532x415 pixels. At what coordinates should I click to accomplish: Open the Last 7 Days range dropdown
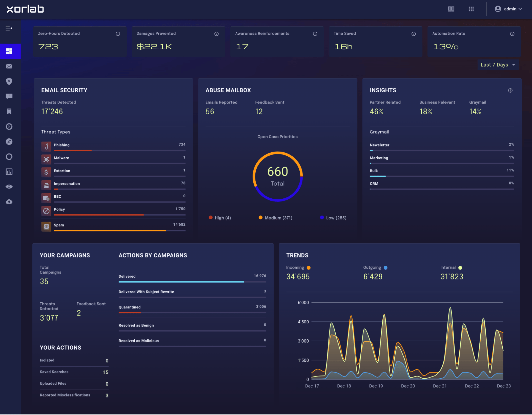pyautogui.click(x=498, y=65)
